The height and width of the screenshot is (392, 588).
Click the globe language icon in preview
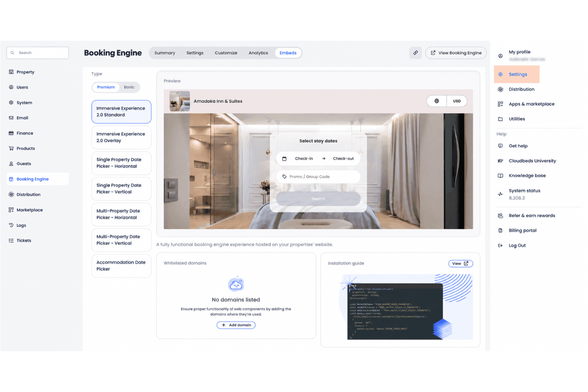point(437,101)
